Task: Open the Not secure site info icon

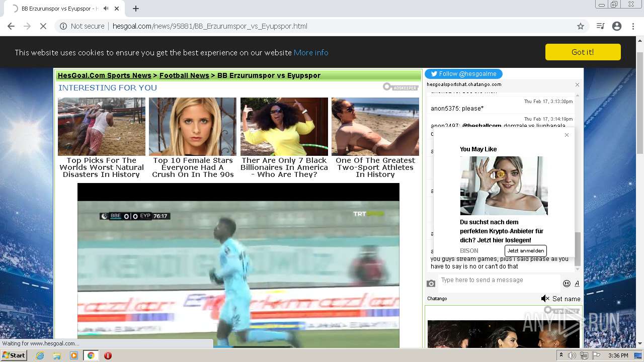Action: tap(63, 26)
